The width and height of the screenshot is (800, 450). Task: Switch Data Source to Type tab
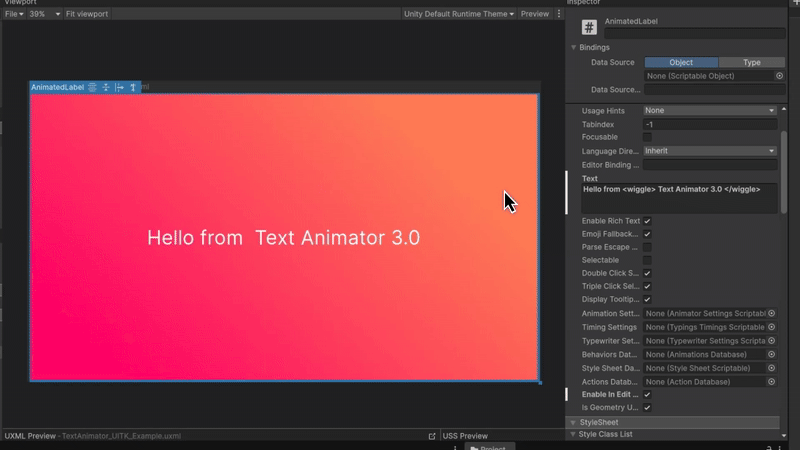(x=751, y=62)
